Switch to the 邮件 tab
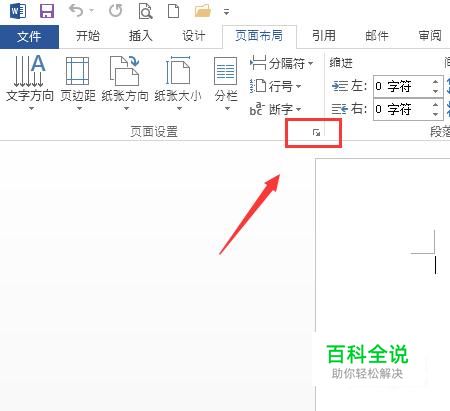 click(x=377, y=36)
